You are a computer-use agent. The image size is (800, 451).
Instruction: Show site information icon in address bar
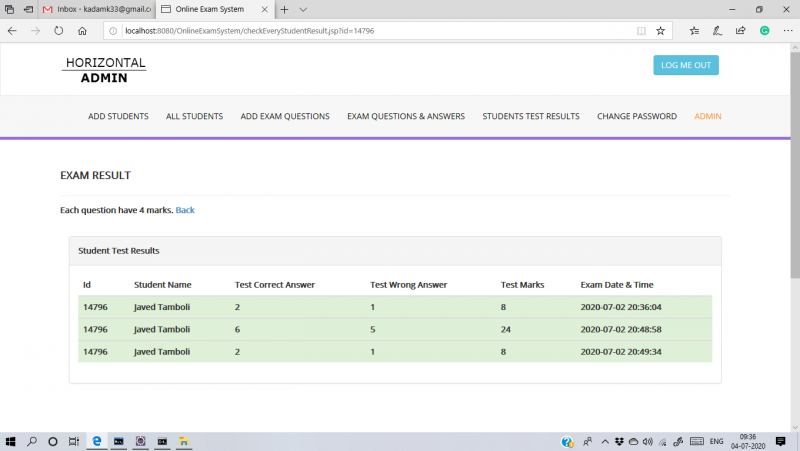pyautogui.click(x=113, y=31)
